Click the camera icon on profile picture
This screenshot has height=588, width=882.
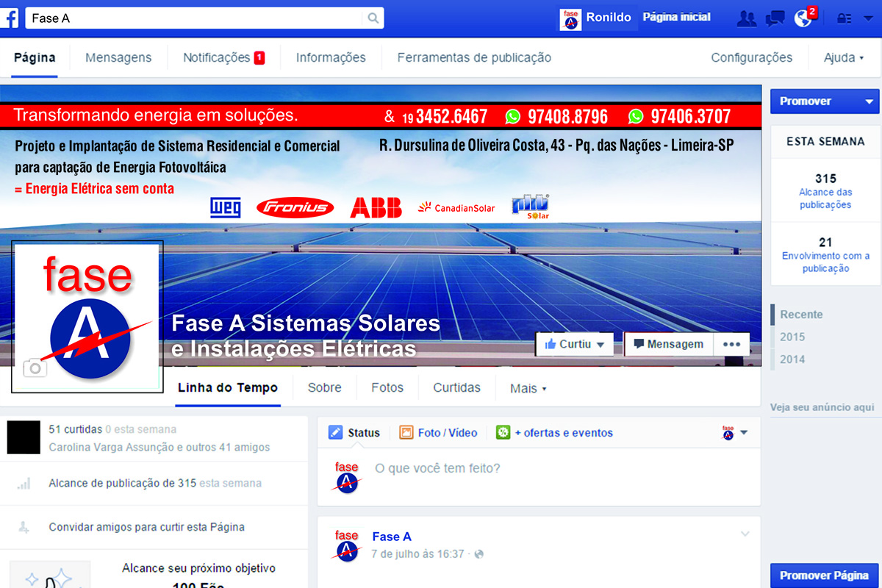(x=35, y=368)
